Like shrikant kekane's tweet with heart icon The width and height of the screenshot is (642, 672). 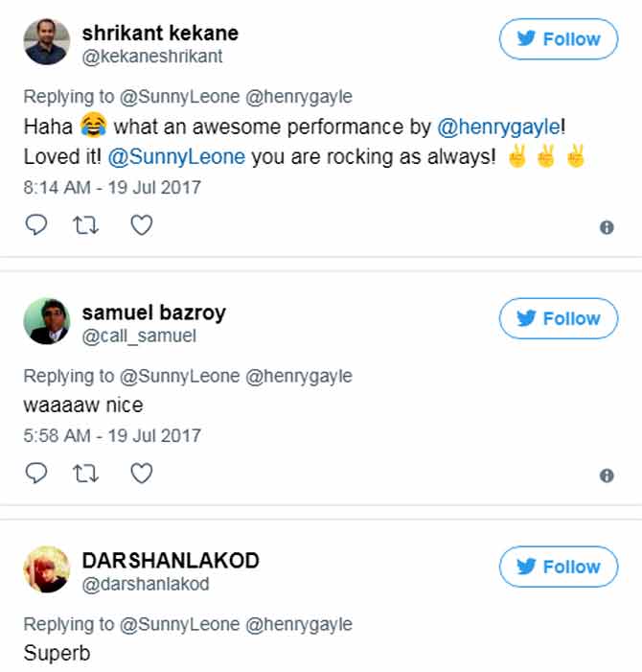pyautogui.click(x=141, y=225)
